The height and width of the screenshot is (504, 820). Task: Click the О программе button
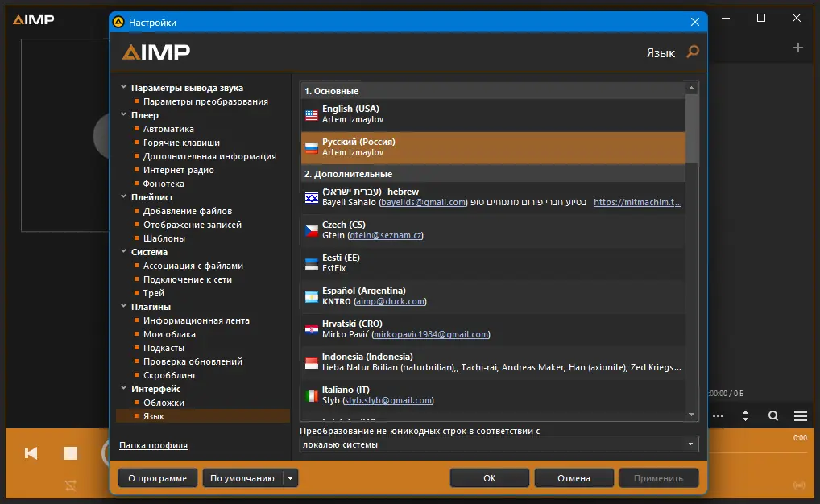point(157,478)
